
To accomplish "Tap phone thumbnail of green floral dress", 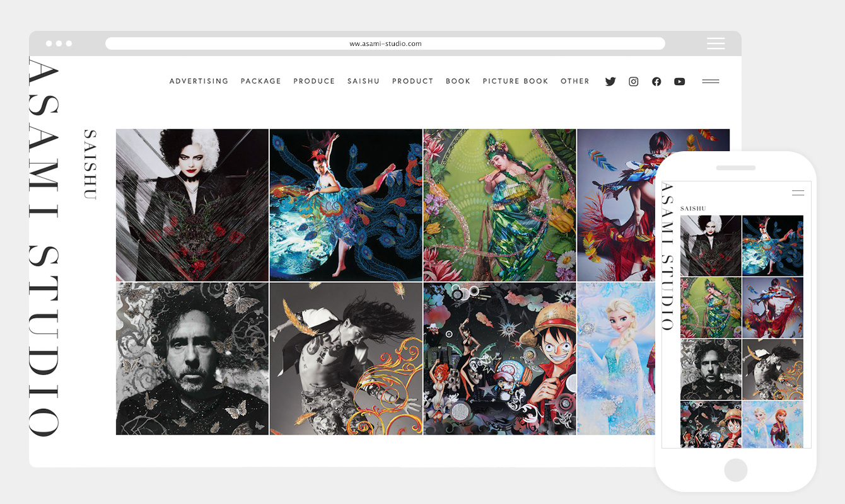I will pyautogui.click(x=711, y=307).
